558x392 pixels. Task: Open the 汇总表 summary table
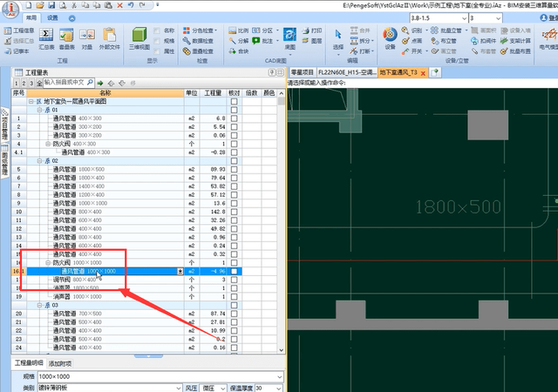[46, 39]
